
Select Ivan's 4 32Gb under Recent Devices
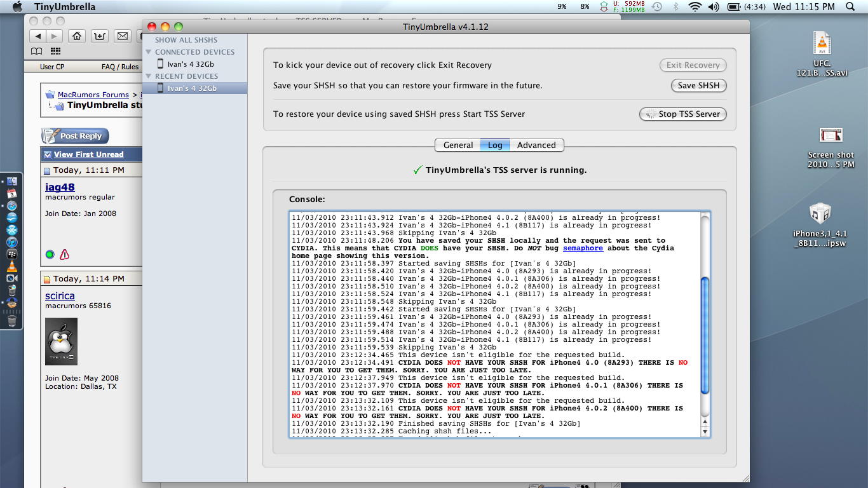point(194,88)
